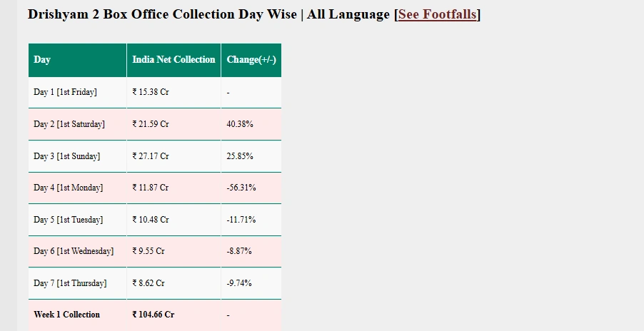The height and width of the screenshot is (331, 644).
Task: Select the ₹ 15.38 Cr collection cell
Action: pos(173,92)
